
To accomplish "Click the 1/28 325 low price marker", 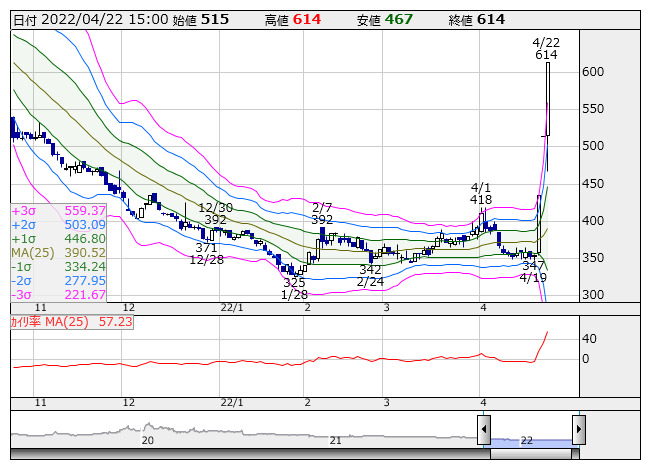I will [x=294, y=288].
